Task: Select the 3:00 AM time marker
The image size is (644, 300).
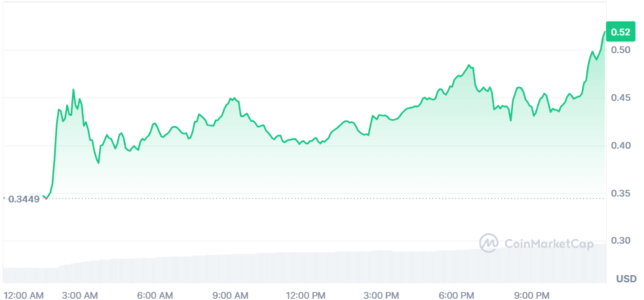Action: [80, 295]
